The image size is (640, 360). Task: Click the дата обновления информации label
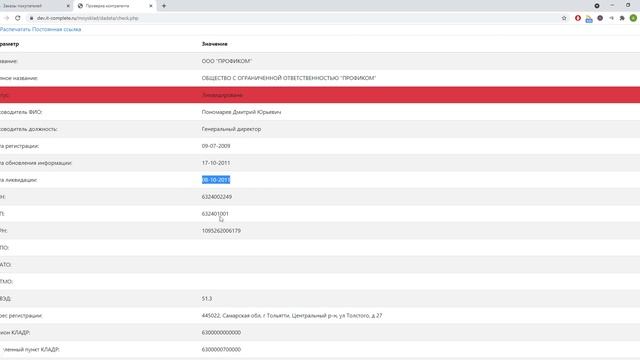(x=36, y=163)
